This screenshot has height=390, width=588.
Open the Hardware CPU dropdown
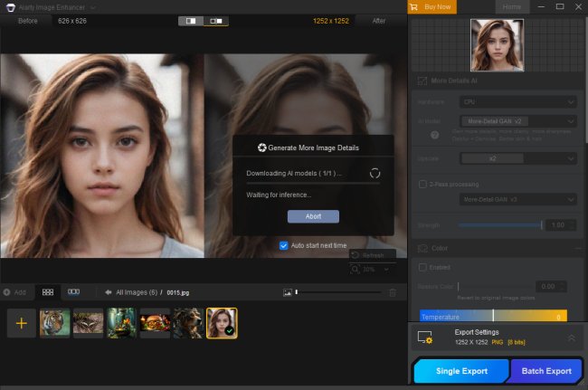pos(517,102)
